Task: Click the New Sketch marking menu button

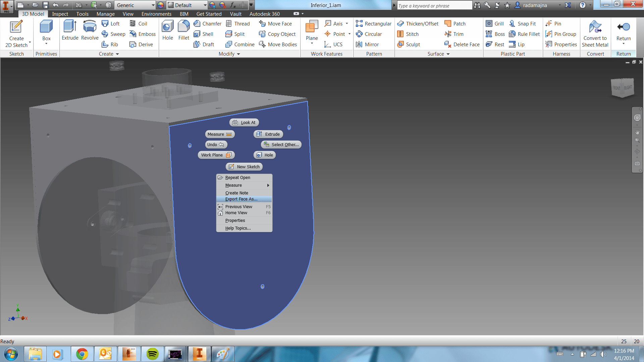Action: (244, 167)
